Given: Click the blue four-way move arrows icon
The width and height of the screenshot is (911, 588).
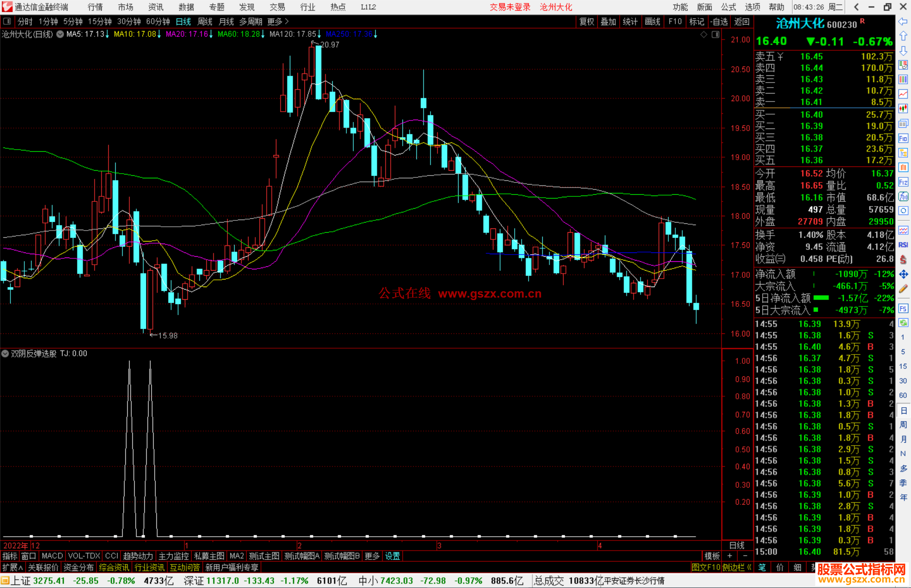Looking at the screenshot, I should [x=903, y=274].
